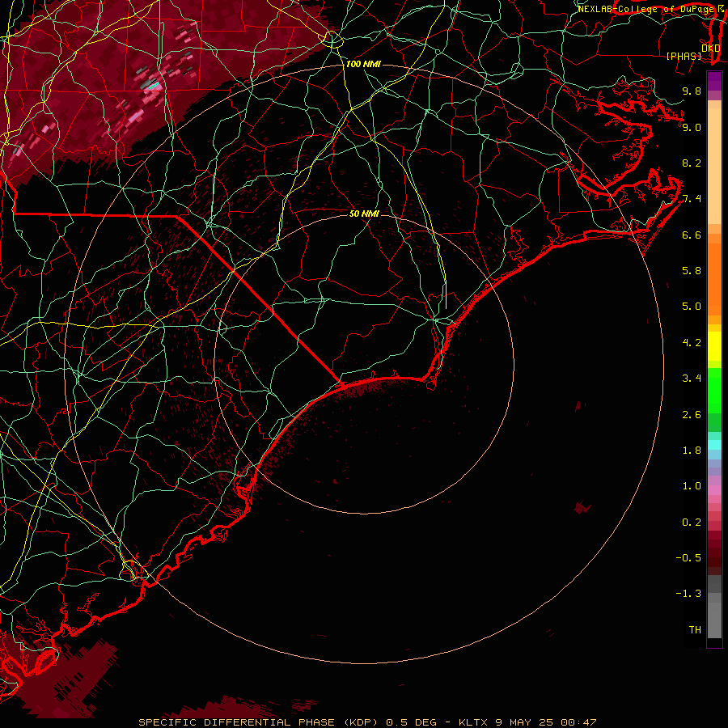Viewport: 728px width, 728px height.
Task: Click the KLTX radar site identifier
Action: pyautogui.click(x=473, y=722)
